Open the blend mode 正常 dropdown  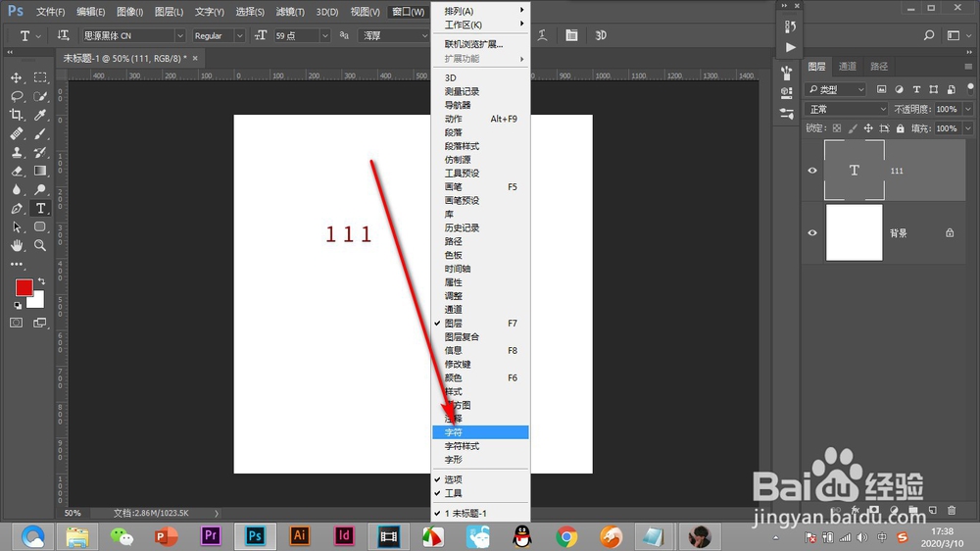tap(847, 109)
